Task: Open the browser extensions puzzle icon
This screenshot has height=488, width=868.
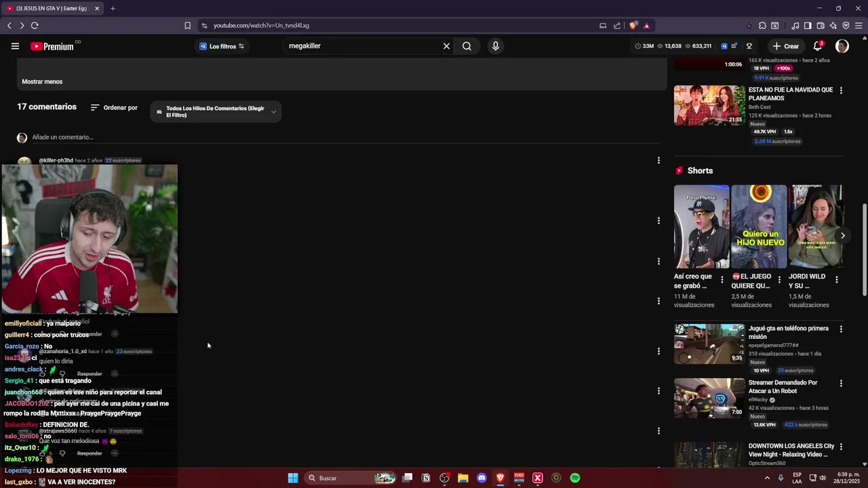Action: pyautogui.click(x=762, y=25)
